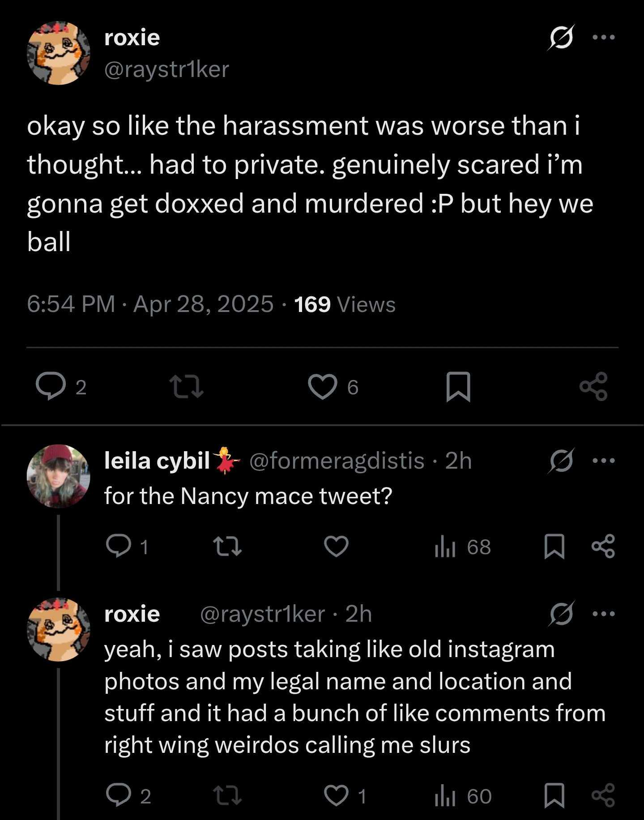This screenshot has width=644, height=820.
Task: Open @formeragdistis profile link
Action: tap(337, 461)
